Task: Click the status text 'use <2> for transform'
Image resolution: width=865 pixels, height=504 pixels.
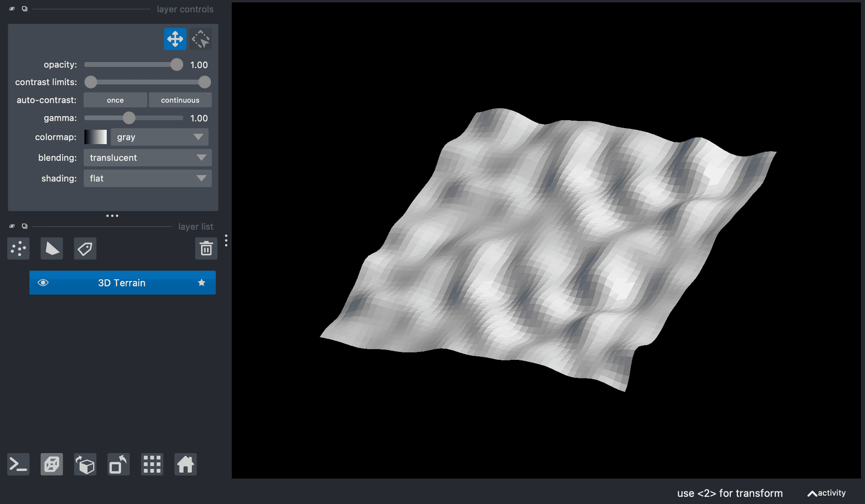Action: point(730,493)
